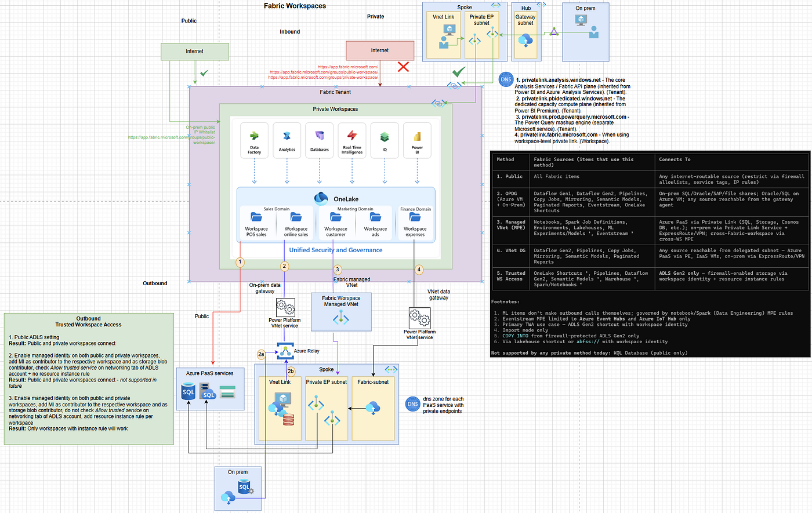Click the 2b circle below Azure Relay
Image resolution: width=812 pixels, height=513 pixels.
(291, 371)
